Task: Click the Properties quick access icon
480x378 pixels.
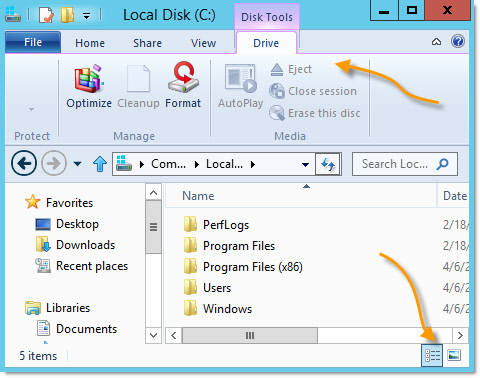Action: [x=46, y=15]
